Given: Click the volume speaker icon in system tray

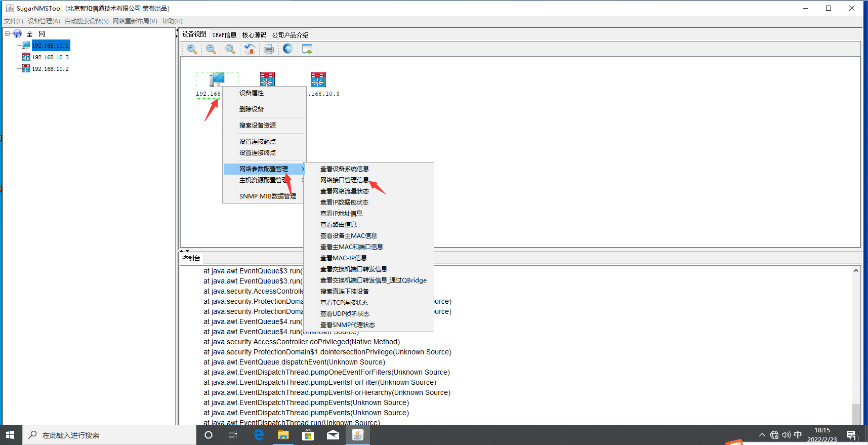Looking at the screenshot, I should click(x=786, y=435).
